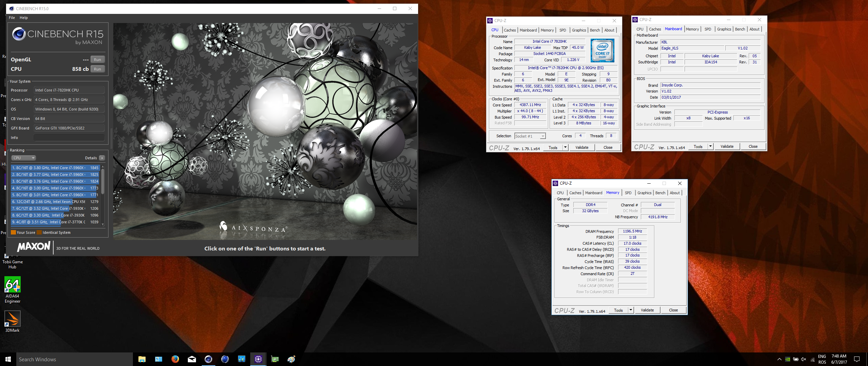868x366 pixels.
Task: Open Tools dropdown arrow in CPU-Z Memory window
Action: tap(631, 310)
